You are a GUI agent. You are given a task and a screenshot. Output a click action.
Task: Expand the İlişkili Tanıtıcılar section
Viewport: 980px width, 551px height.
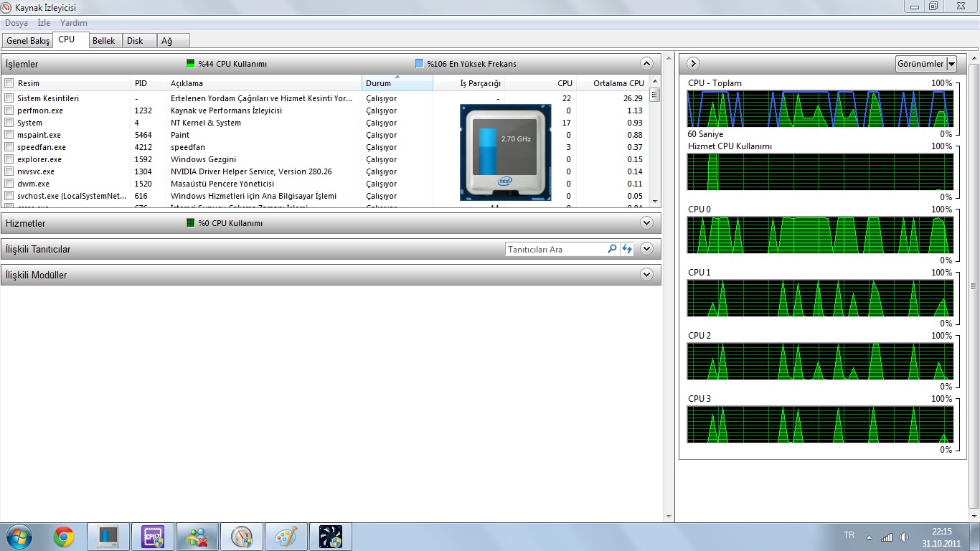tap(646, 249)
